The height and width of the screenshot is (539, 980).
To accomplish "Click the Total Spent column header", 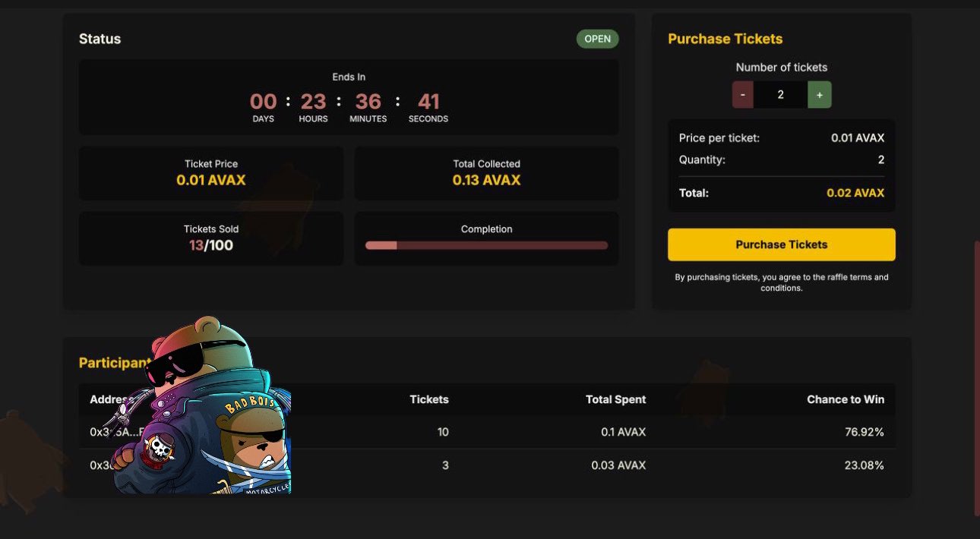I will pos(615,399).
